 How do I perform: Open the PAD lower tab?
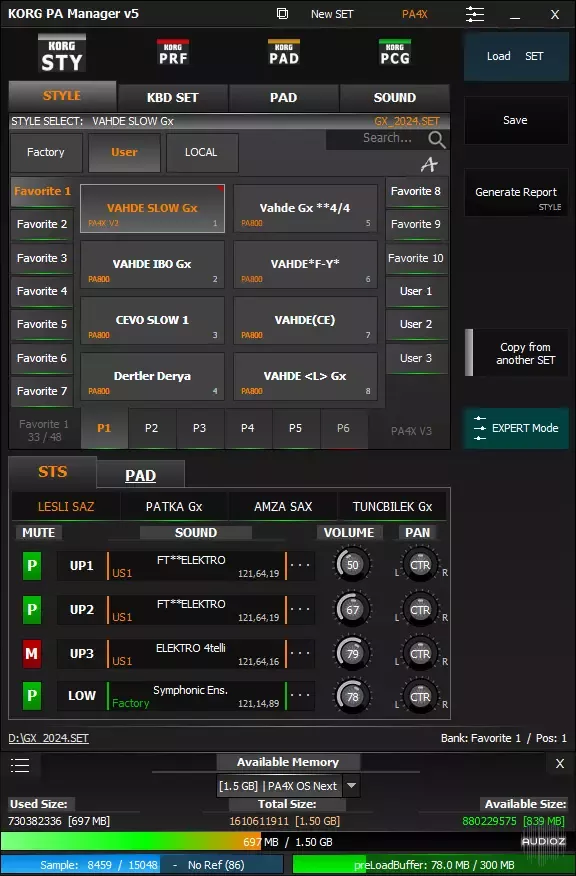140,475
